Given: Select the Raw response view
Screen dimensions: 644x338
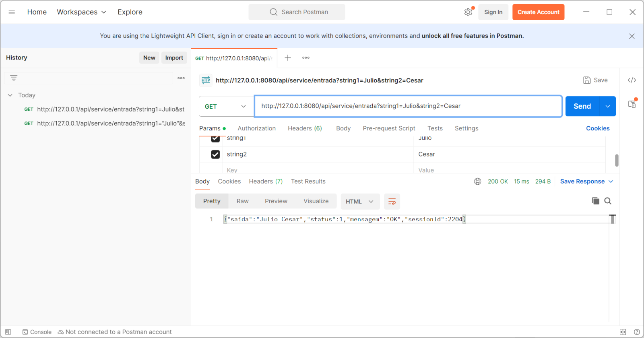Looking at the screenshot, I should 242,201.
